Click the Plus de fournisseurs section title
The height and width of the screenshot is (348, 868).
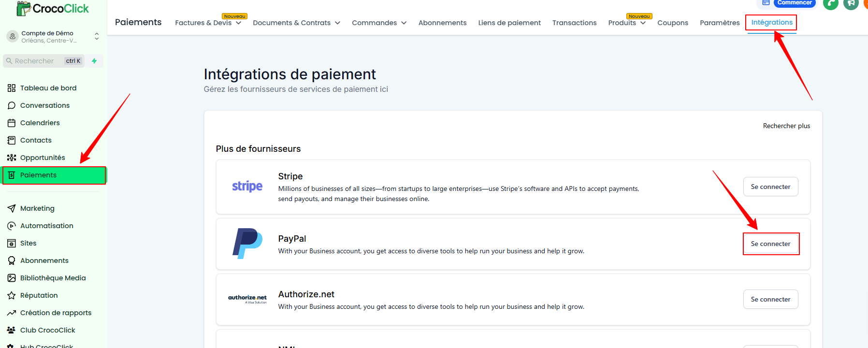258,149
